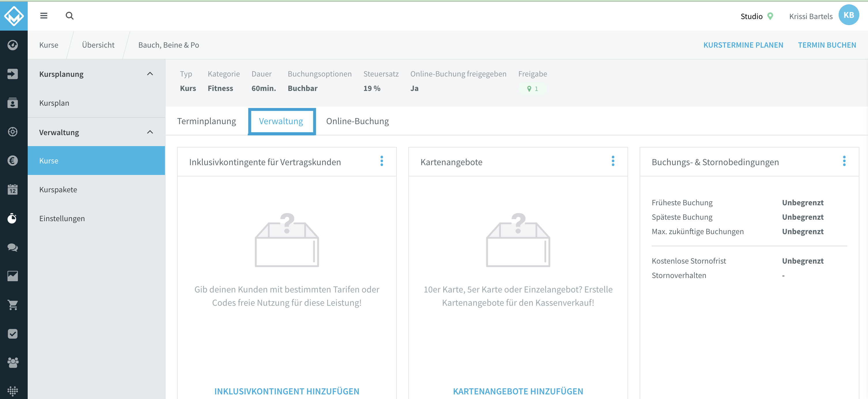
Task: Click KARTENANGEBOTE HINZUFÜGEN
Action: tap(518, 391)
